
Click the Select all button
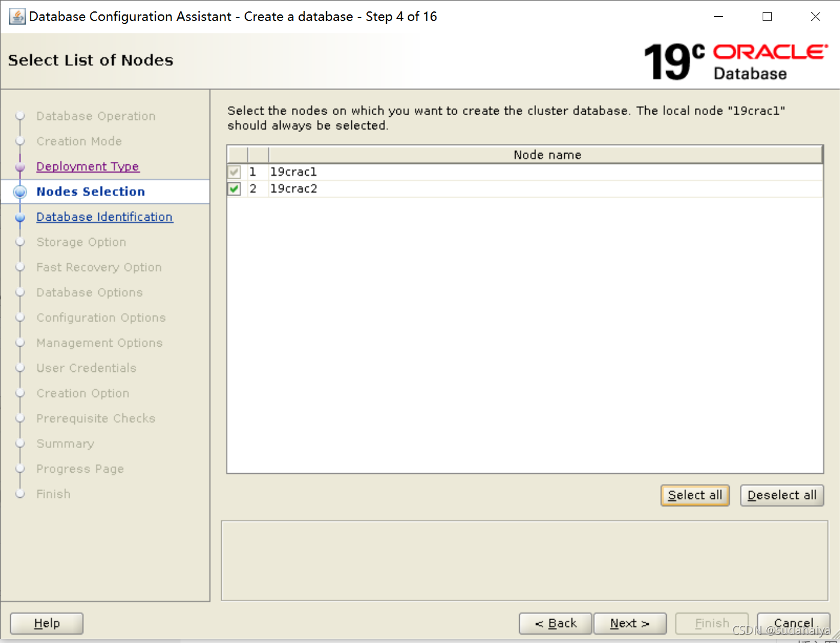point(695,495)
